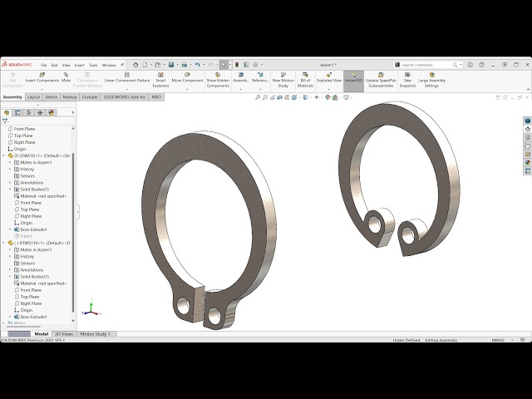Click Exploded View tool
The width and height of the screenshot is (532, 399).
tap(329, 77)
